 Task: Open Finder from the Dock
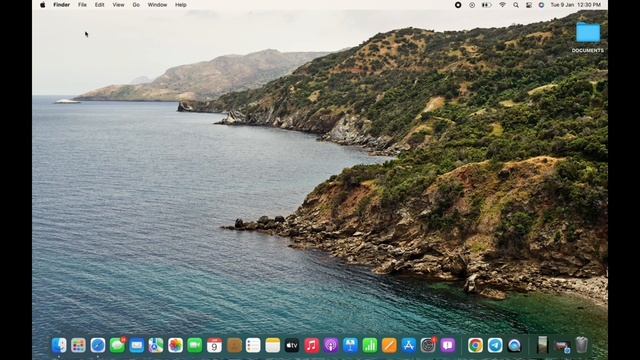pyautogui.click(x=59, y=345)
